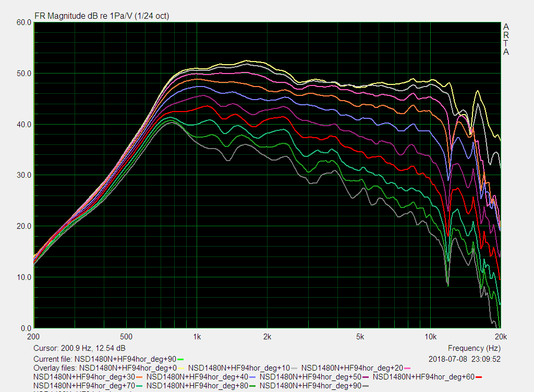Select the overlay list entry NSD1480N+HF94hor_deg+90
534x392 pixels.
click(310, 386)
